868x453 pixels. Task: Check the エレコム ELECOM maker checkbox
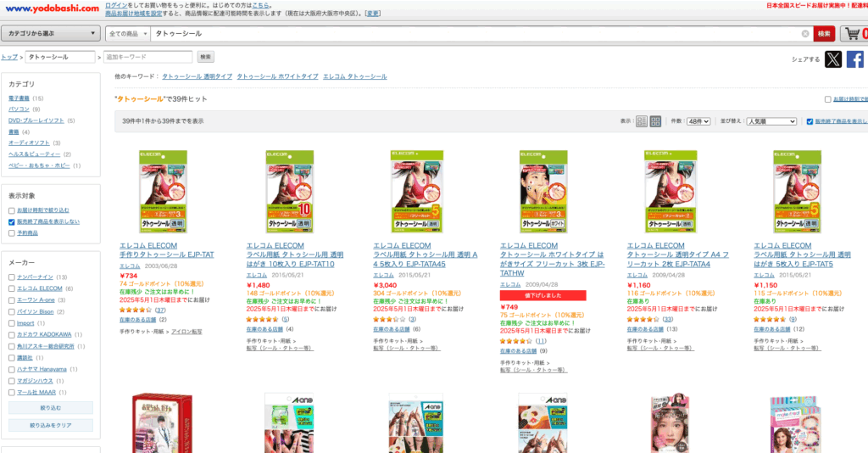click(12, 288)
